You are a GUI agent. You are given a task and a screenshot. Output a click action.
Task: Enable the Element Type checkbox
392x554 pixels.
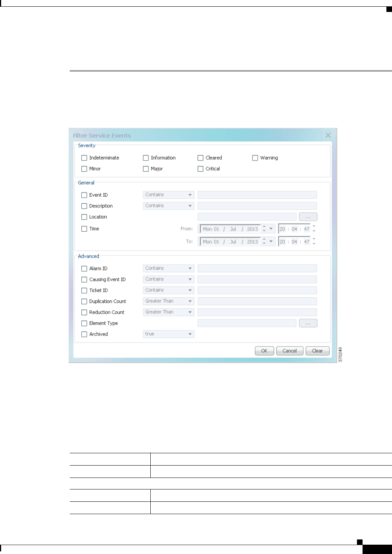(x=84, y=323)
